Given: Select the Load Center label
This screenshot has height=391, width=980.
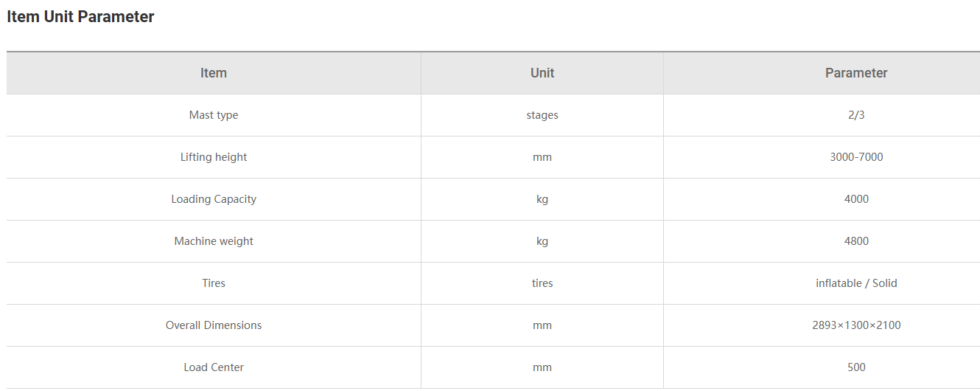Looking at the screenshot, I should click(x=214, y=367).
